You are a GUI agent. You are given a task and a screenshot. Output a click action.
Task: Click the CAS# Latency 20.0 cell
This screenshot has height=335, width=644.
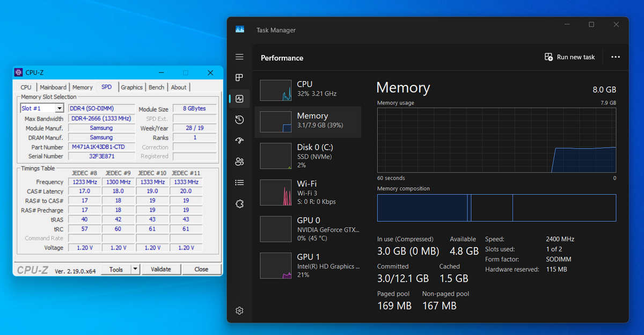[x=186, y=191]
